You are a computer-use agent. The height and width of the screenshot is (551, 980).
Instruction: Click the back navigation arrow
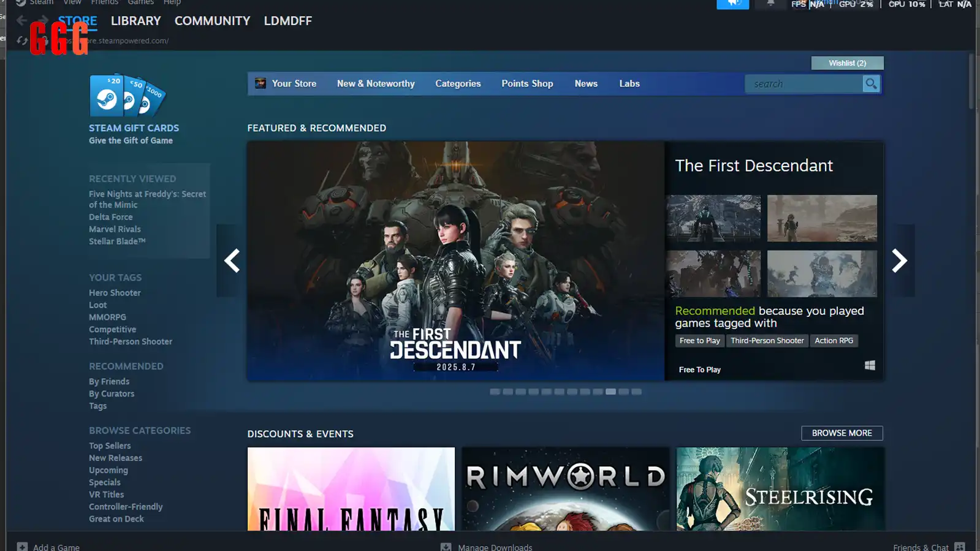point(21,20)
